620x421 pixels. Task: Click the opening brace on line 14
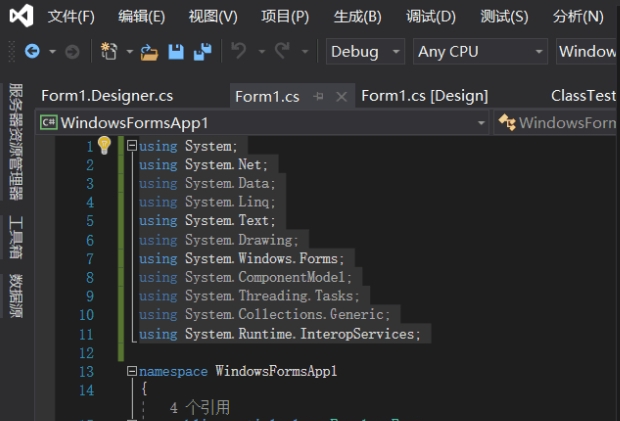(x=144, y=389)
